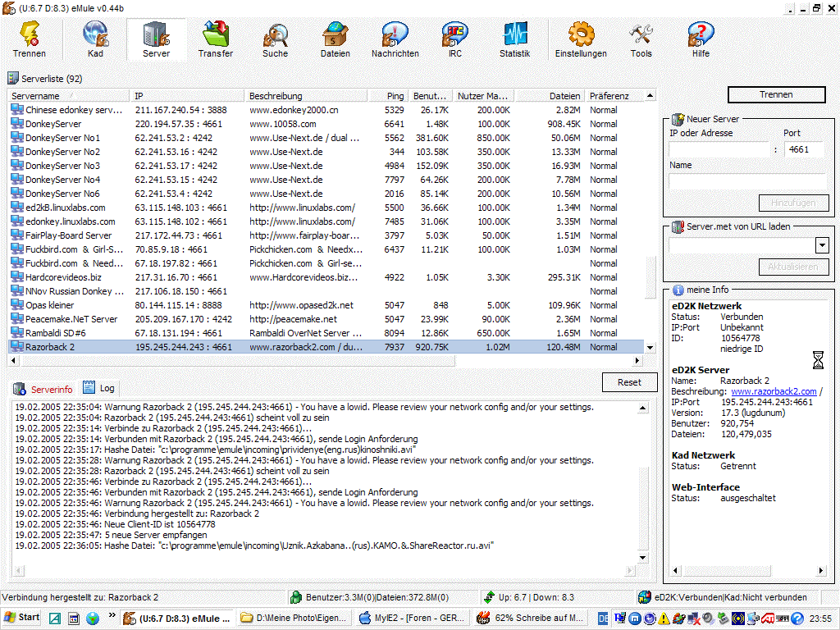
Task: Open the www.razorback2.com link
Action: pos(774,391)
